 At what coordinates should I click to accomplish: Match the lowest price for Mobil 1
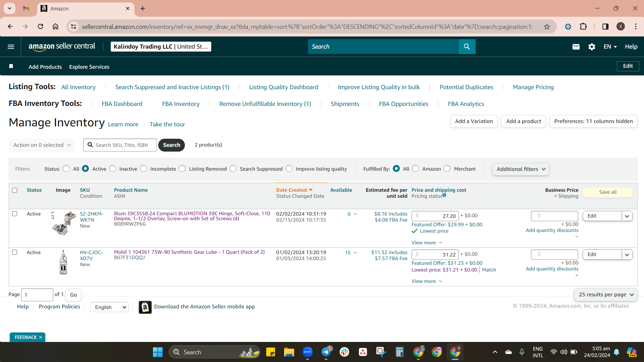pos(489,270)
